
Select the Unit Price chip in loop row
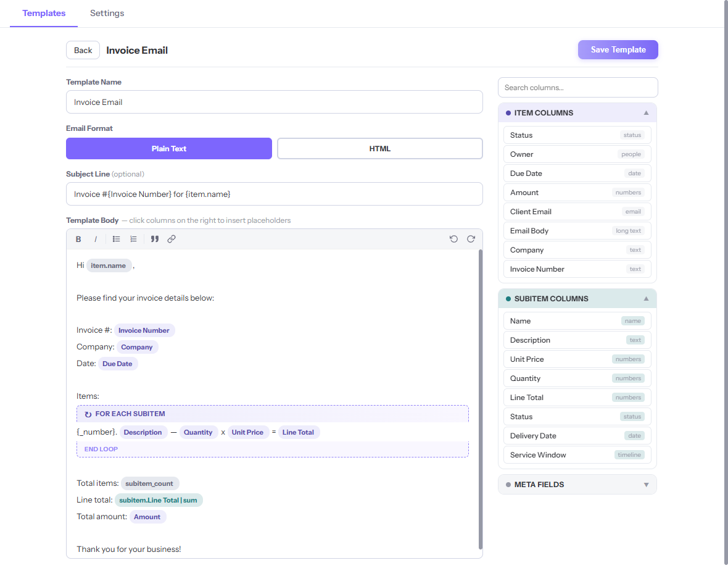[247, 432]
